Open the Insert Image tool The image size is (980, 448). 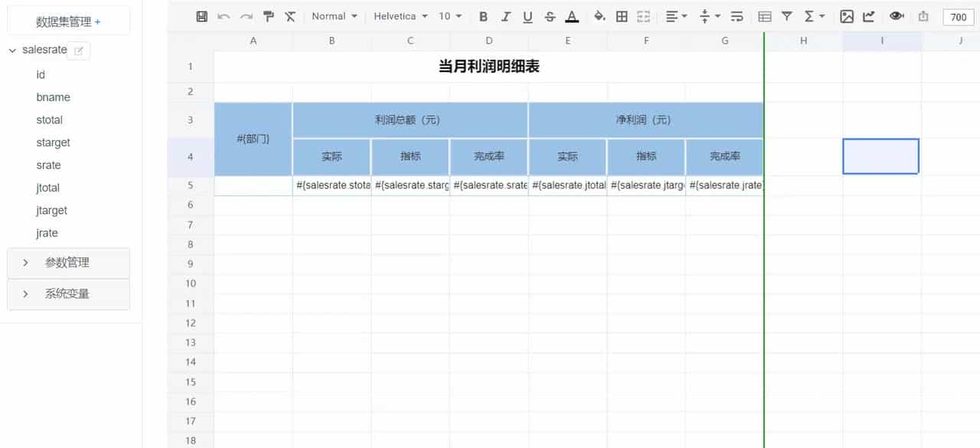point(847,15)
